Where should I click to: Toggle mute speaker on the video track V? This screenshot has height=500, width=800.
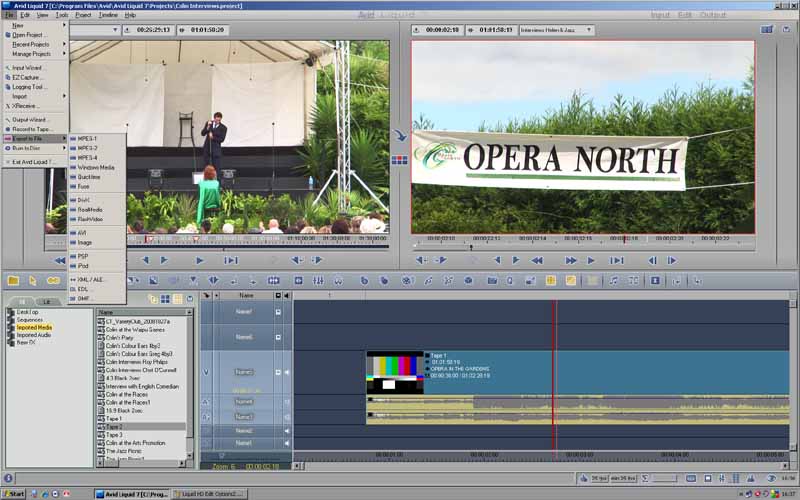(286, 372)
